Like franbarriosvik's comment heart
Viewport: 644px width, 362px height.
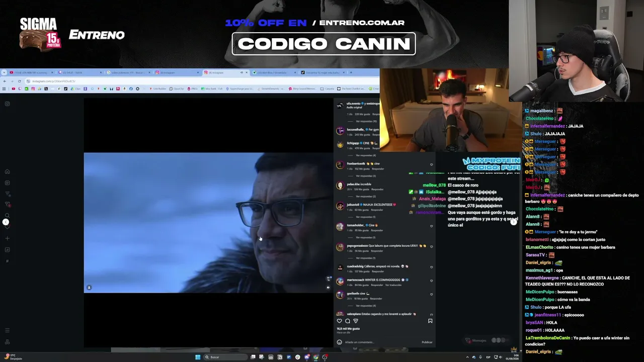(431, 164)
